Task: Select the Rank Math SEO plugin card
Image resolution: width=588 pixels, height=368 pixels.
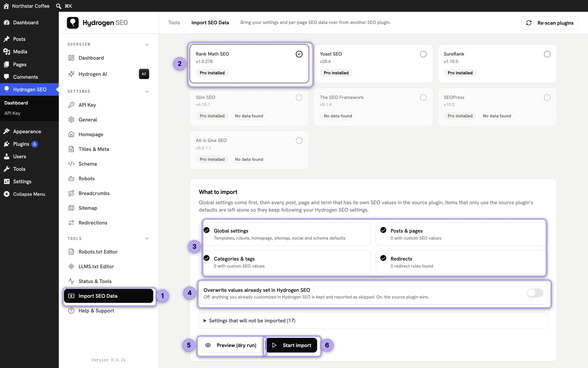Action: pos(249,64)
